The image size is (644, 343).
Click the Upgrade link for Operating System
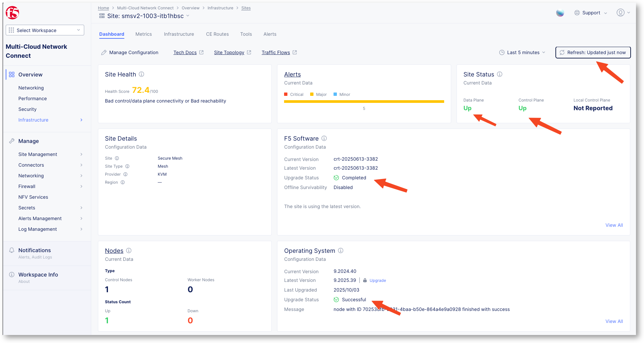[x=378, y=281]
